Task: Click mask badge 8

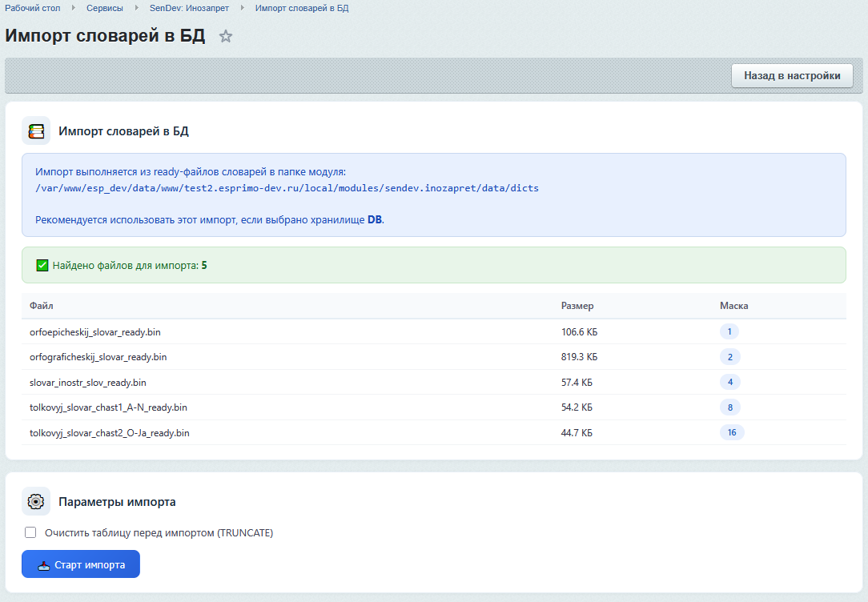Action: point(729,407)
